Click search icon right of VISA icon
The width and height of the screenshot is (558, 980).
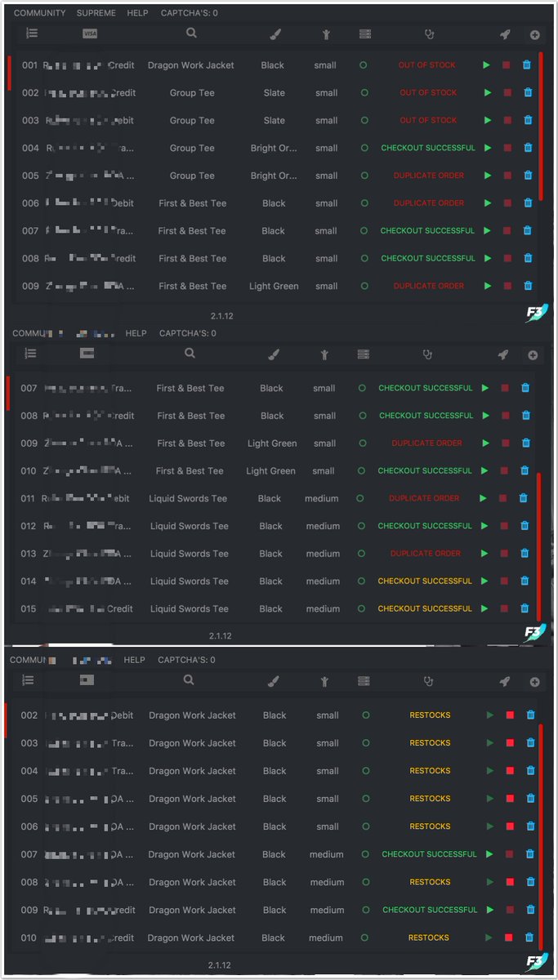pyautogui.click(x=191, y=33)
